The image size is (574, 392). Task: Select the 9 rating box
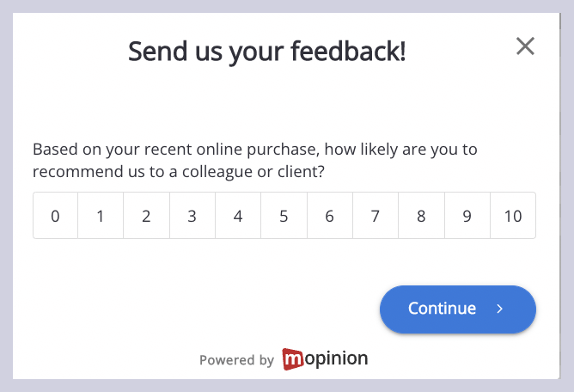tap(467, 216)
